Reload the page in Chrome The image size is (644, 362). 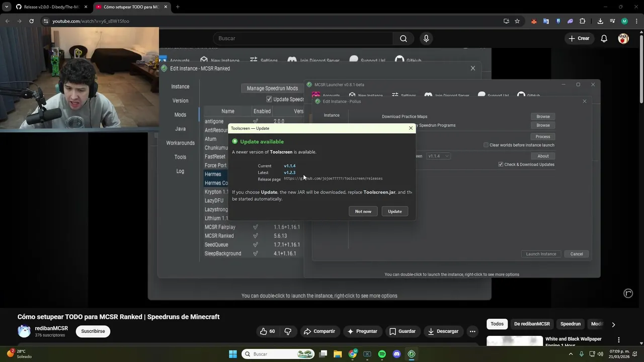tap(31, 21)
